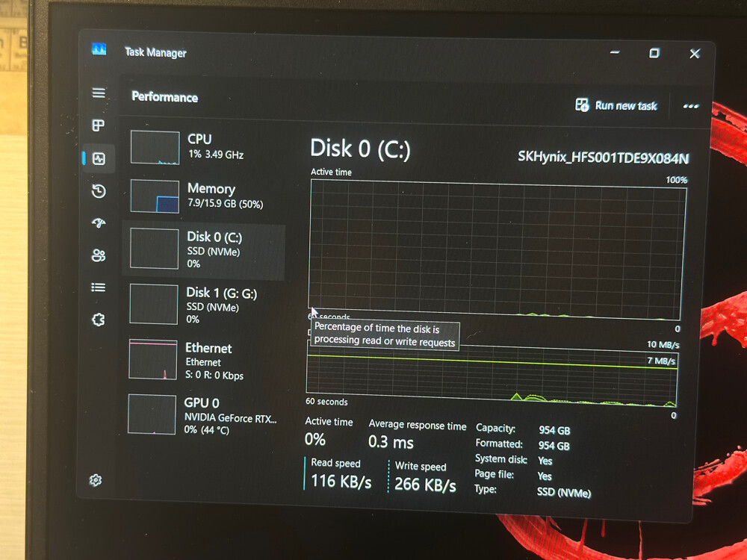Click the System disk Yes value

(545, 461)
